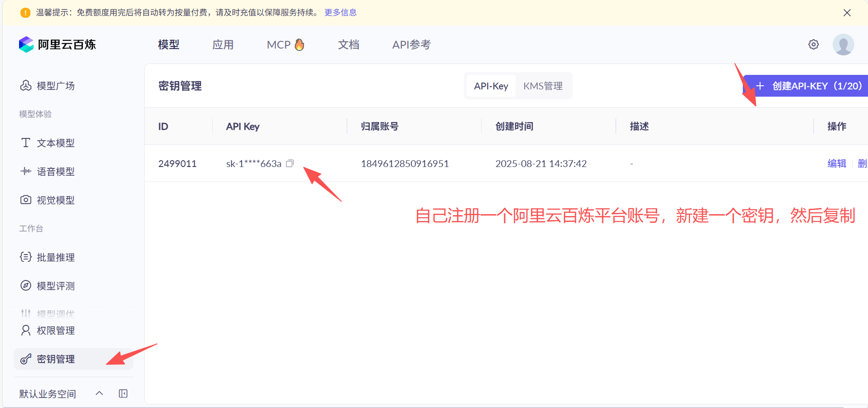
Task: Click the 语音模型 waveform icon
Action: click(26, 171)
